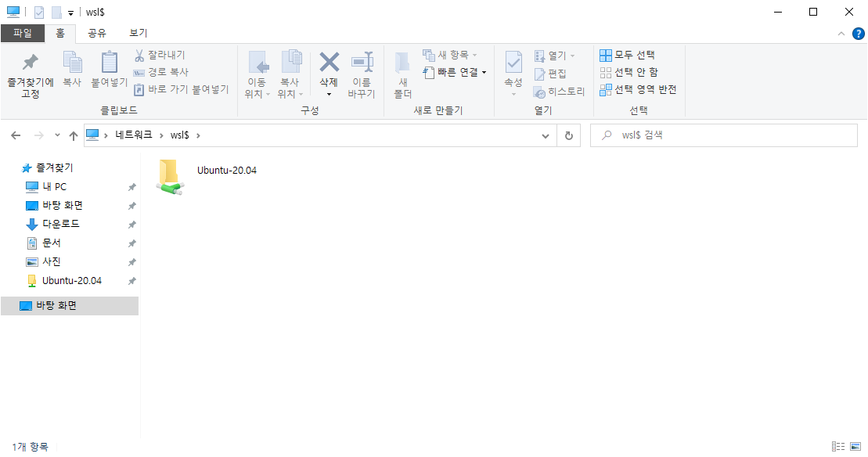Viewport: 868px width, 457px height.
Task: Expand address bar history dropdown
Action: point(546,135)
